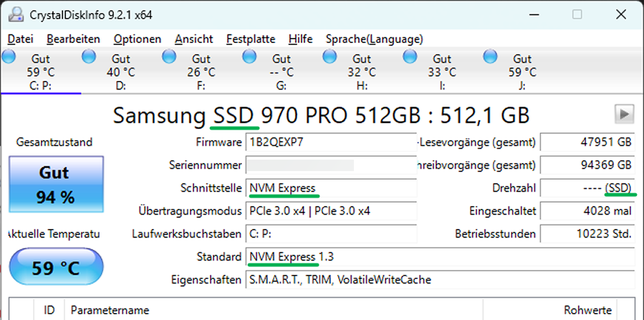Click the next disk arrow button

624,114
